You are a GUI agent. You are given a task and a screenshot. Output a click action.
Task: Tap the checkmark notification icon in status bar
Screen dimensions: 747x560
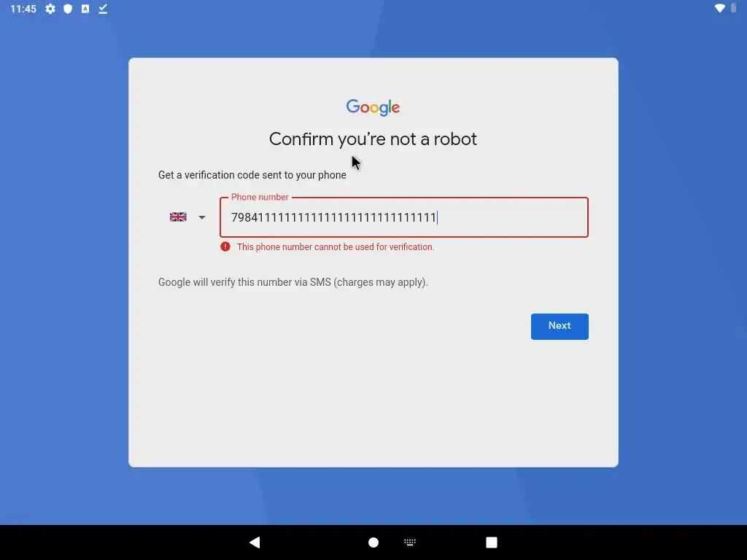click(x=103, y=9)
